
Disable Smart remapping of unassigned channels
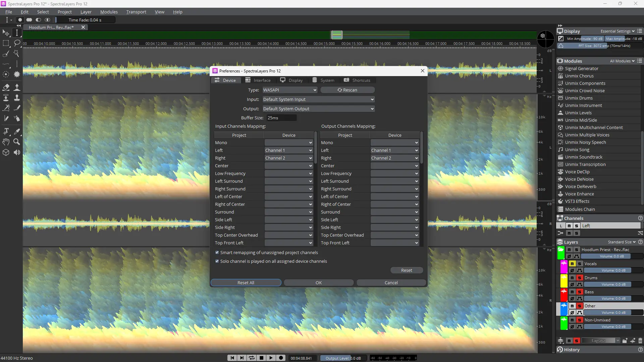pyautogui.click(x=217, y=252)
